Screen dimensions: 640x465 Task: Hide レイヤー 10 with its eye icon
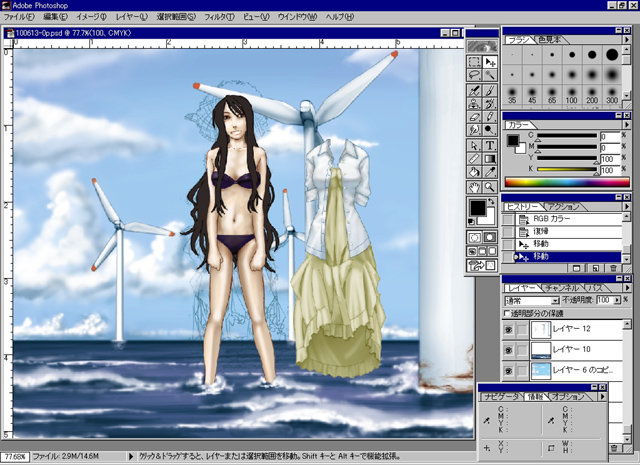click(x=509, y=350)
